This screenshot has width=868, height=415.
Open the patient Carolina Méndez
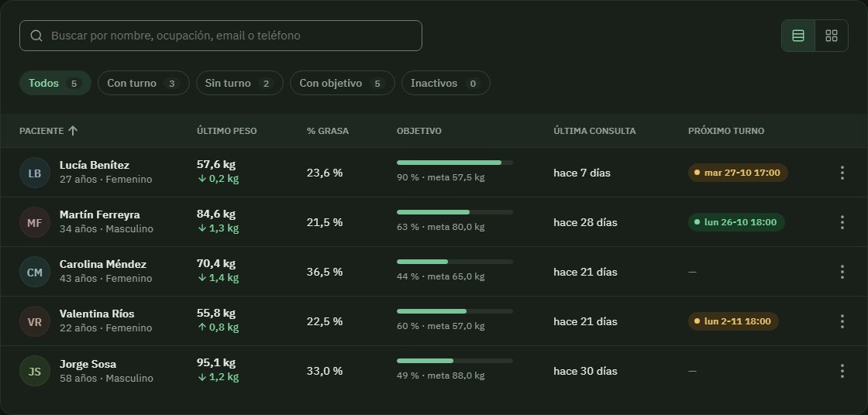point(103,264)
